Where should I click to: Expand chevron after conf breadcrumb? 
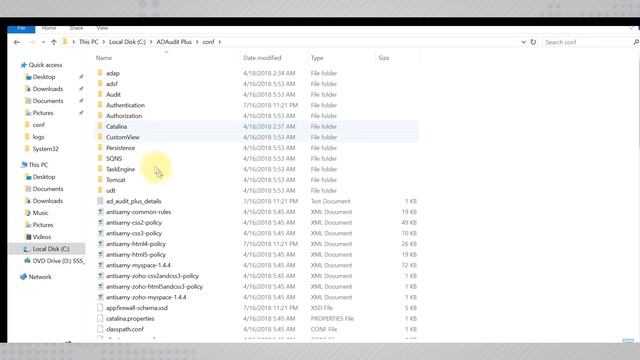[x=220, y=42]
